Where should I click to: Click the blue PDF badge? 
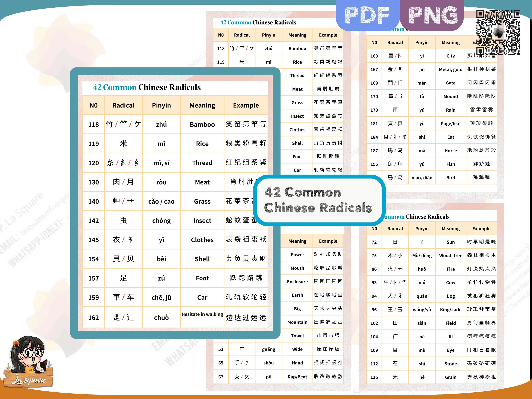(367, 15)
